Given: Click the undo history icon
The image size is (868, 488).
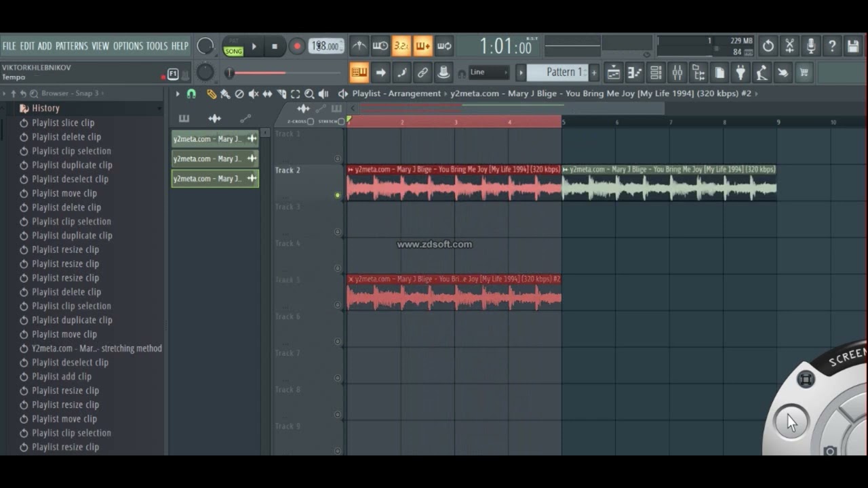Looking at the screenshot, I should tap(768, 46).
